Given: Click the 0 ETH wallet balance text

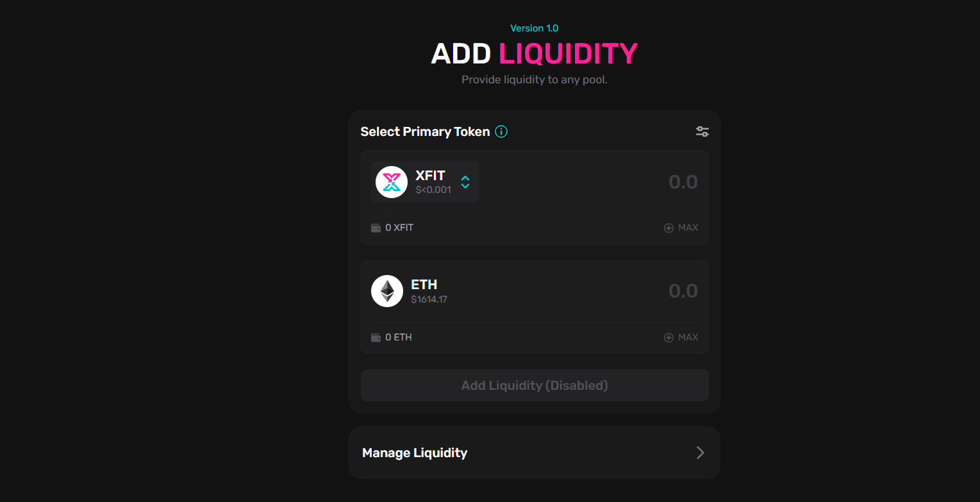Looking at the screenshot, I should pos(399,337).
